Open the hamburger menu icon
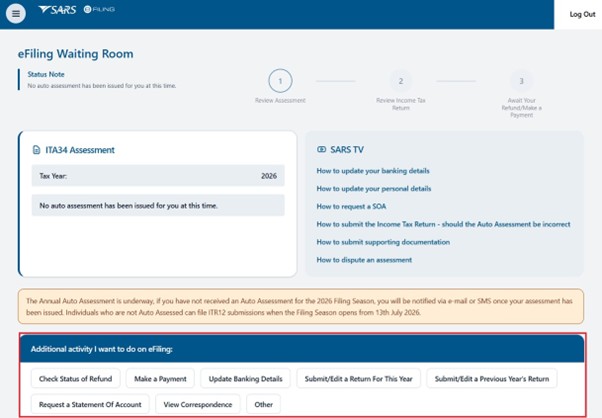Screen dimensions: 602x418 16,14
